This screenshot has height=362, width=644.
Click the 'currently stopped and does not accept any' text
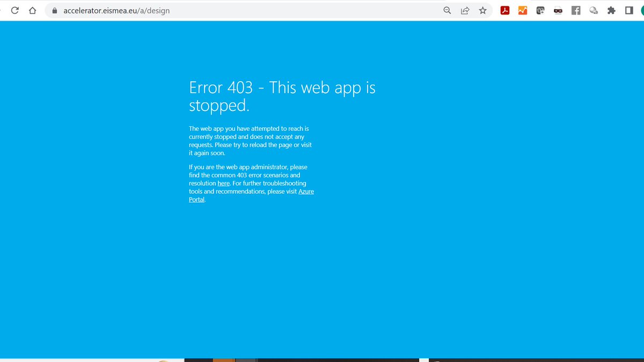point(246,137)
